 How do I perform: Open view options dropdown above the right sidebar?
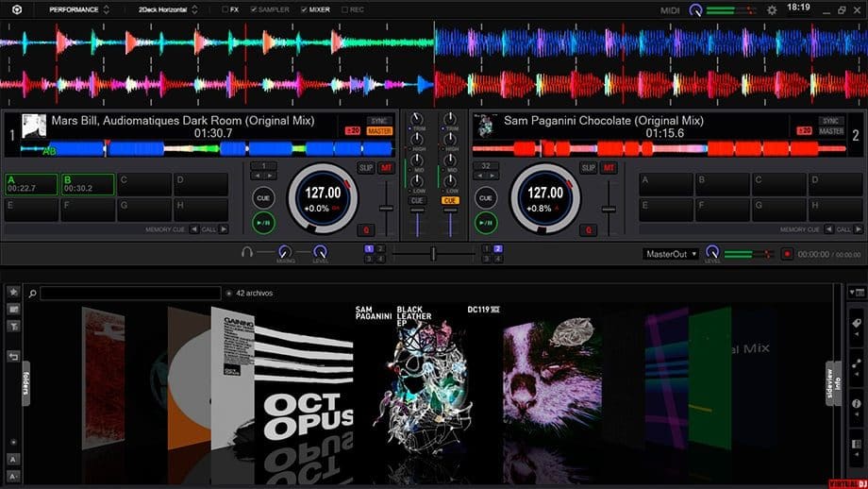point(857,292)
